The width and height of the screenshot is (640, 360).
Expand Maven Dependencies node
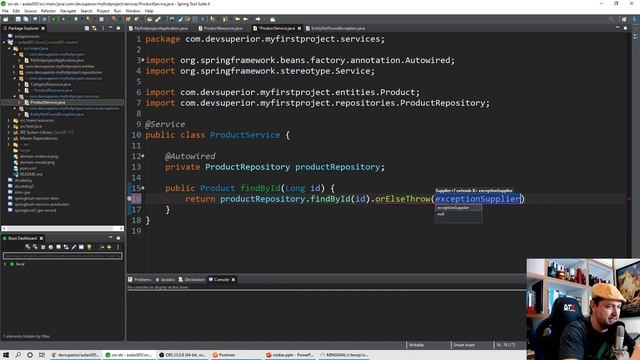pyautogui.click(x=9, y=138)
